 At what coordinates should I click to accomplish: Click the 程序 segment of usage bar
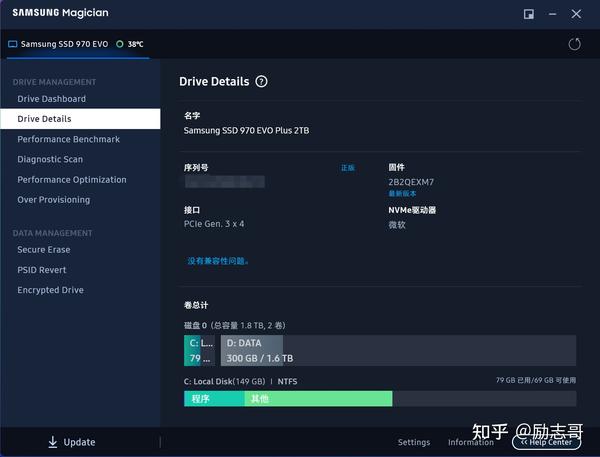click(214, 399)
